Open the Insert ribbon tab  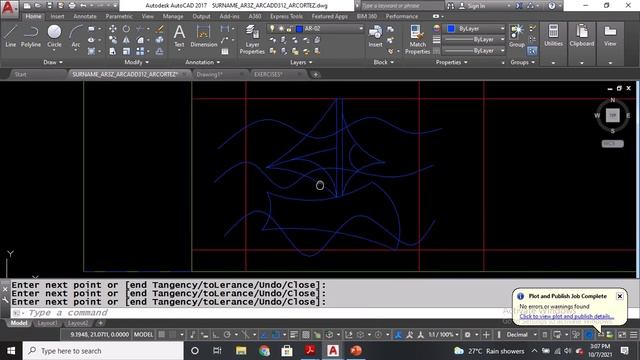tap(57, 16)
